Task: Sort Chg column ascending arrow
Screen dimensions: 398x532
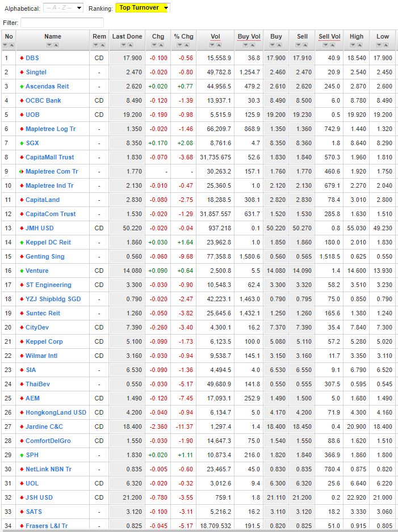Action: (161, 45)
